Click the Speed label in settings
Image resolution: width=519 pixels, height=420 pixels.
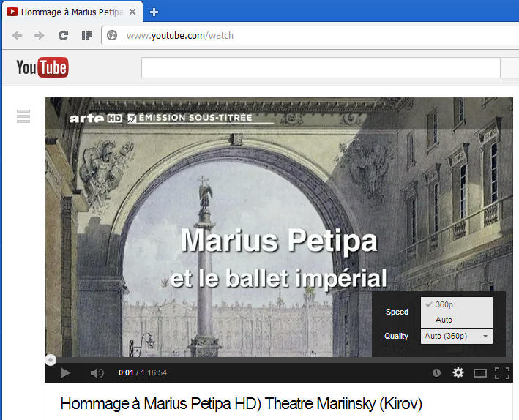[397, 312]
